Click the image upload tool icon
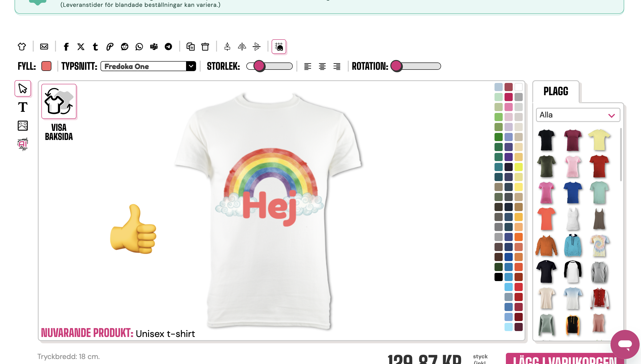 click(23, 126)
